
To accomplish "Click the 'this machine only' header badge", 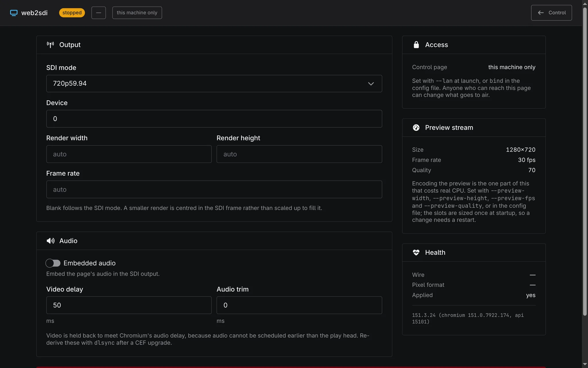I will 137,13.
